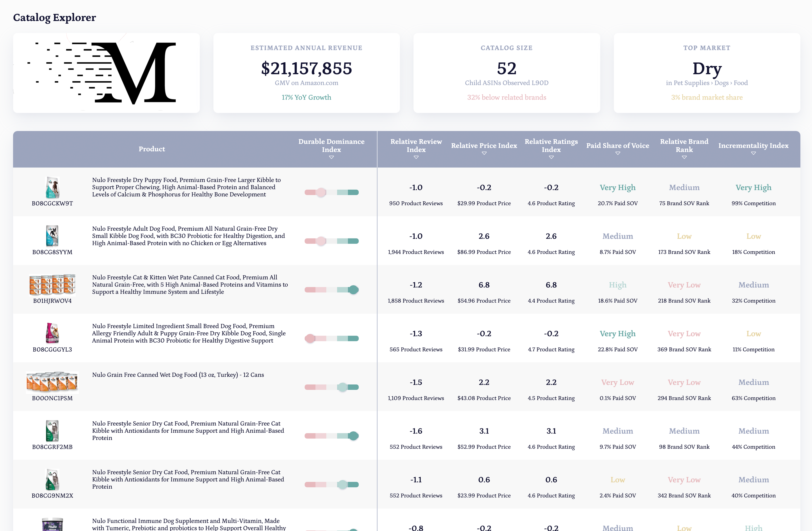Click dominance slider for Nulo Dry Puppy Food
Image resolution: width=812 pixels, height=531 pixels.
coord(331,192)
